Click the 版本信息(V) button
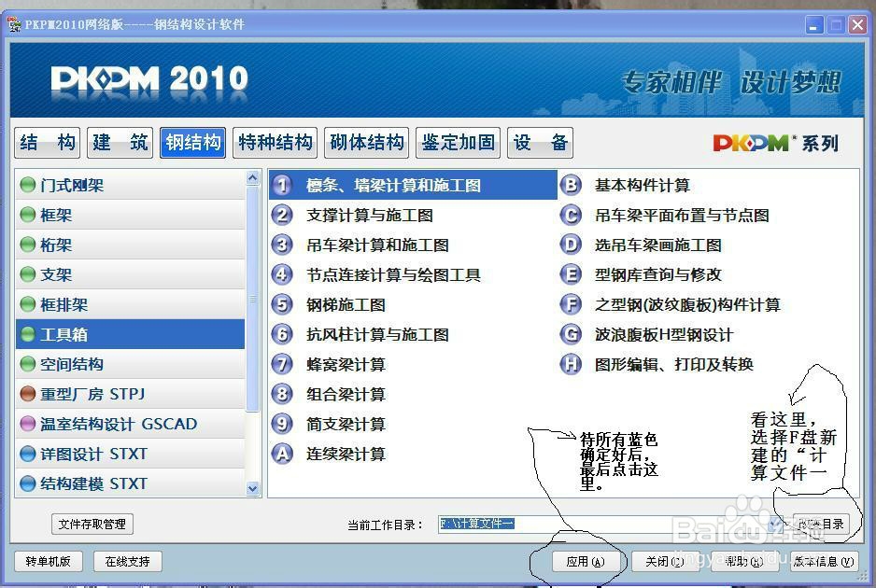 [824, 561]
